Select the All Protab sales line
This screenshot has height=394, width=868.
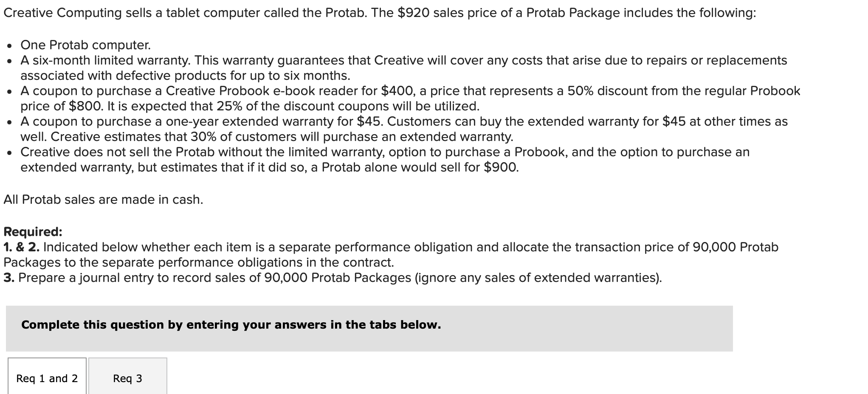pyautogui.click(x=103, y=199)
